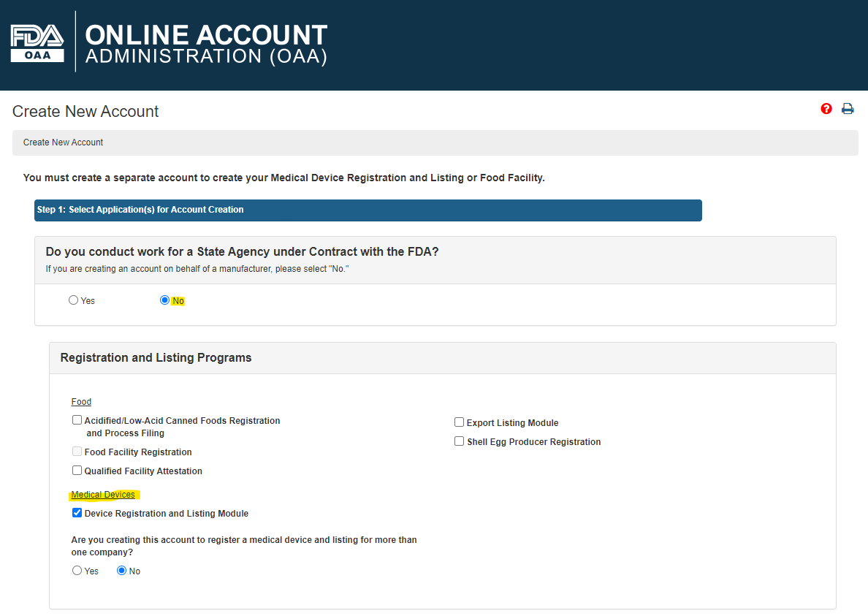Check Acidified/Low-Acid Canned Foods Registration box

click(77, 420)
